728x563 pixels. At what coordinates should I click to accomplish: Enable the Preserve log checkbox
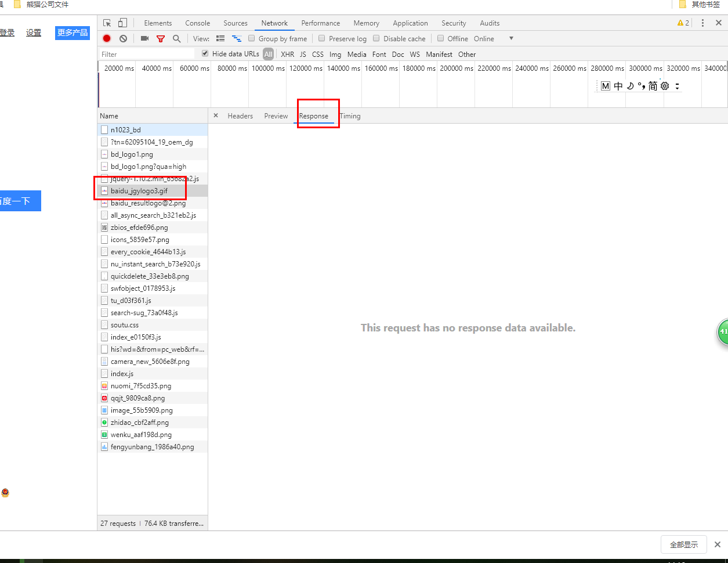pyautogui.click(x=321, y=38)
